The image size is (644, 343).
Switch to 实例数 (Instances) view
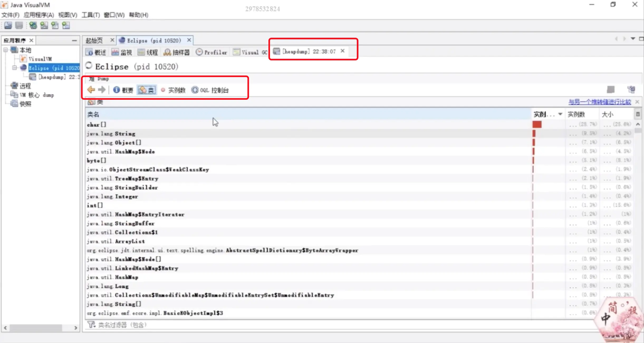[x=173, y=90]
